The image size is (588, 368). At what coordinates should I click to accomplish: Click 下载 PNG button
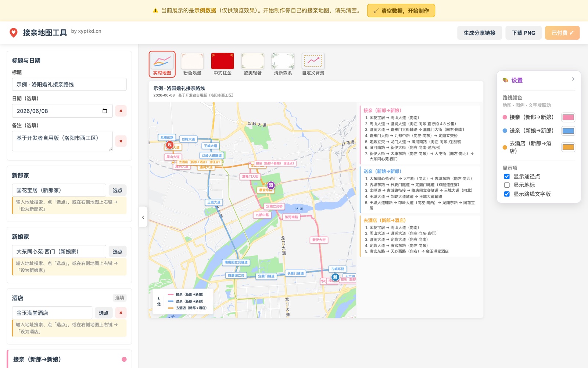point(524,33)
